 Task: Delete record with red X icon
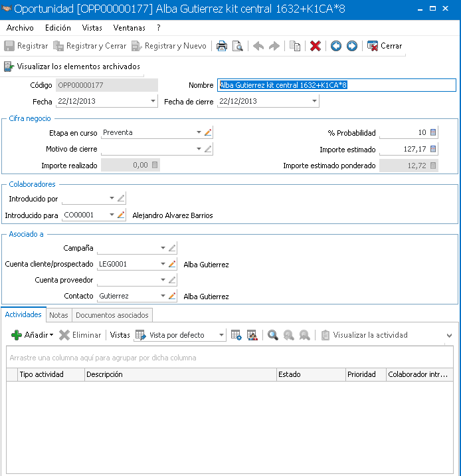tap(316, 46)
